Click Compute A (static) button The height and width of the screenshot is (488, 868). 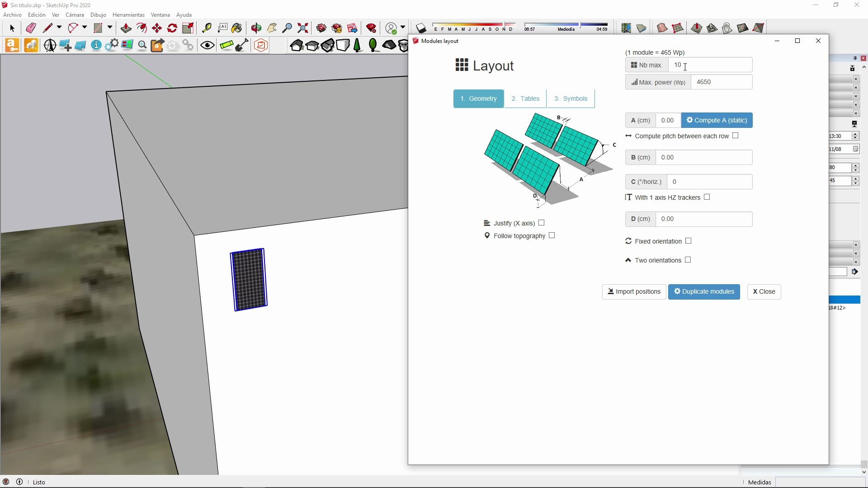click(717, 120)
